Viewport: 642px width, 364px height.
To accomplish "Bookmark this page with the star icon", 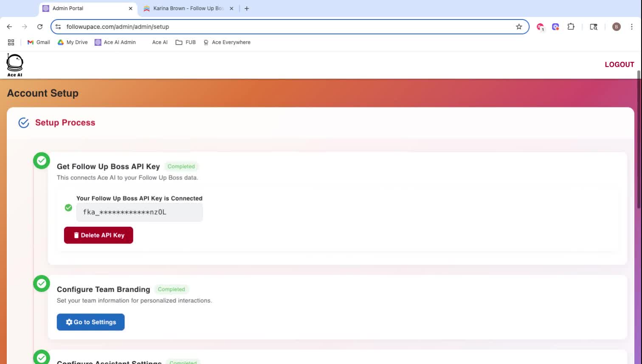I will coord(519,27).
